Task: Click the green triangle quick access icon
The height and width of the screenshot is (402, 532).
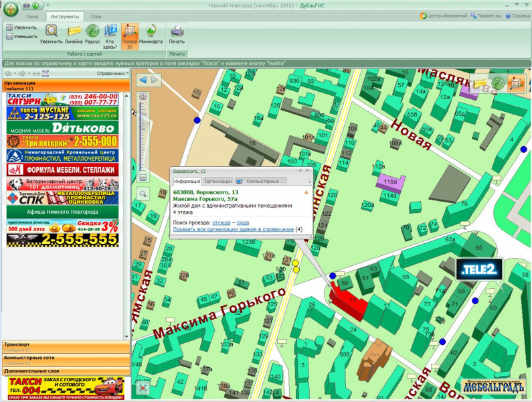Action: point(35,5)
